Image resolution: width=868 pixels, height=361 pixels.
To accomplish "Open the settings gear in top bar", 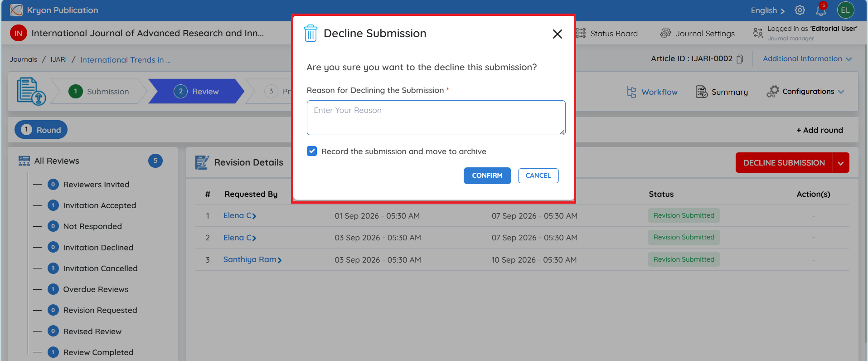I will tap(800, 10).
